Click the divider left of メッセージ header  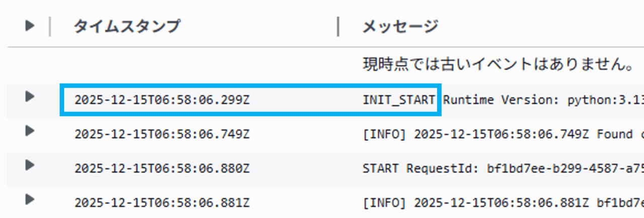point(338,26)
